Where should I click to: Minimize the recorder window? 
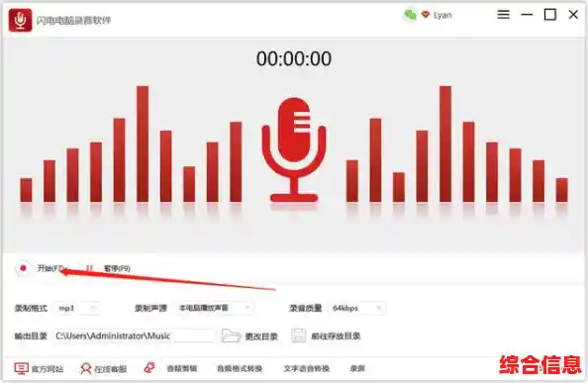click(527, 15)
